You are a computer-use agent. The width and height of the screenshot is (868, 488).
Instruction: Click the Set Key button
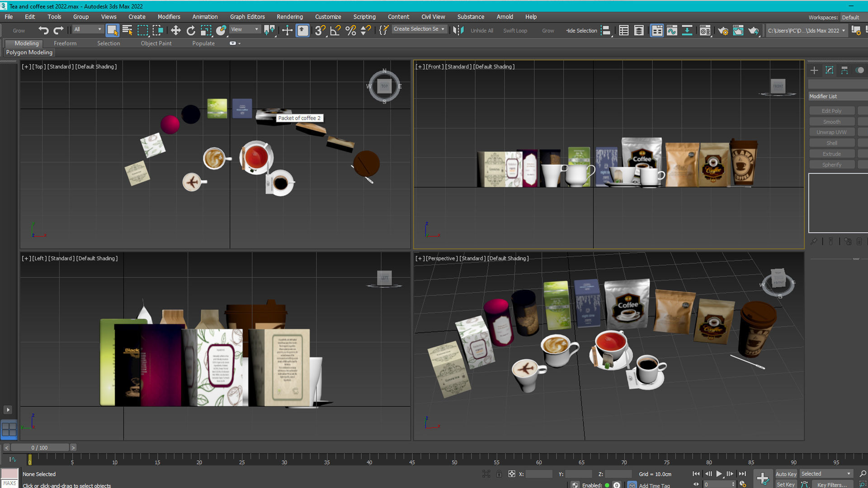786,484
